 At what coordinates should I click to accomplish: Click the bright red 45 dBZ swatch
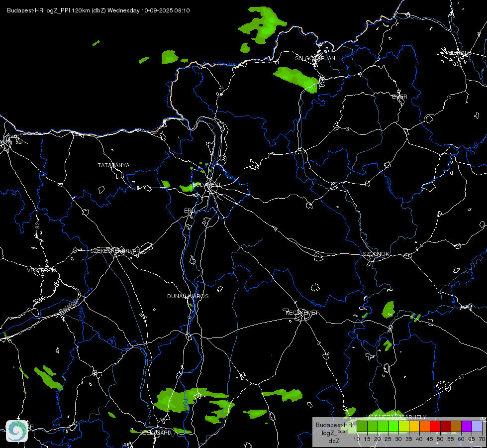[435, 426]
